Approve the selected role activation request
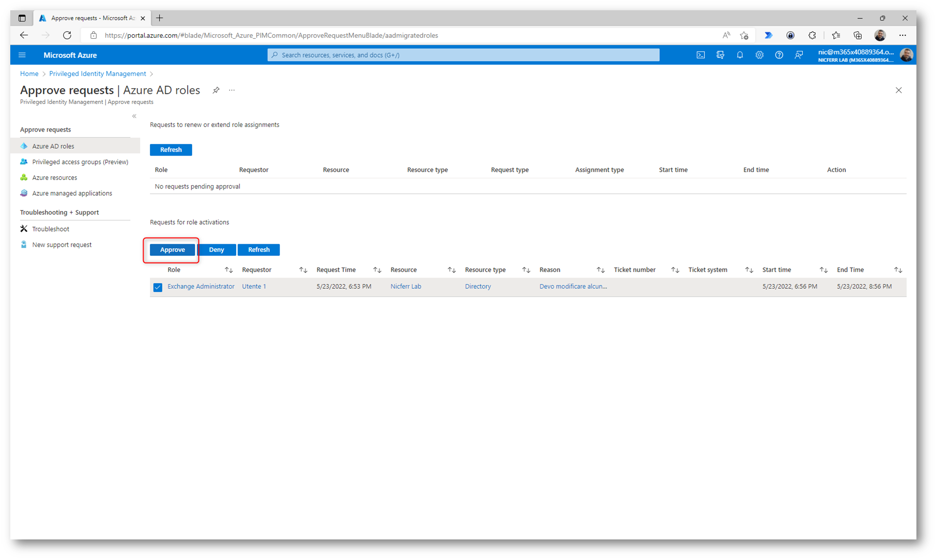The height and width of the screenshot is (560, 937). (172, 250)
